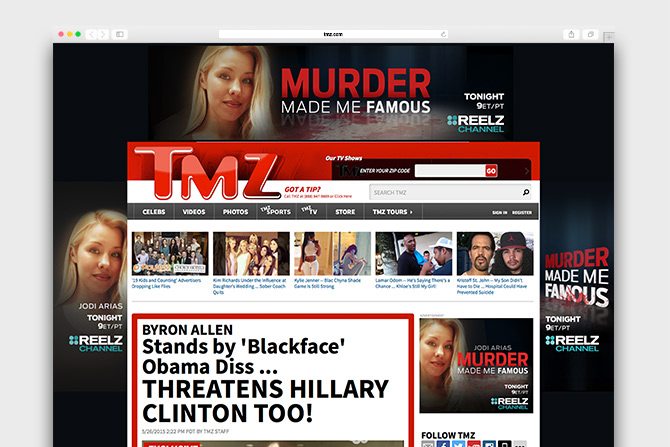Open the Store menu item
Image resolution: width=670 pixels, height=447 pixels.
tap(345, 212)
